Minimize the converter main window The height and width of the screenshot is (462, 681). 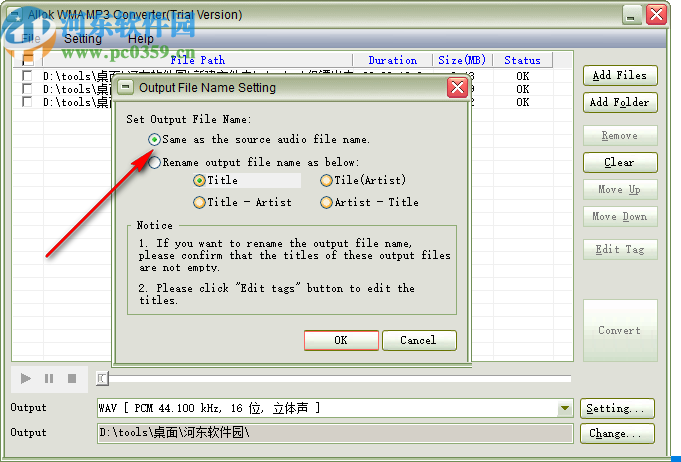coord(631,16)
